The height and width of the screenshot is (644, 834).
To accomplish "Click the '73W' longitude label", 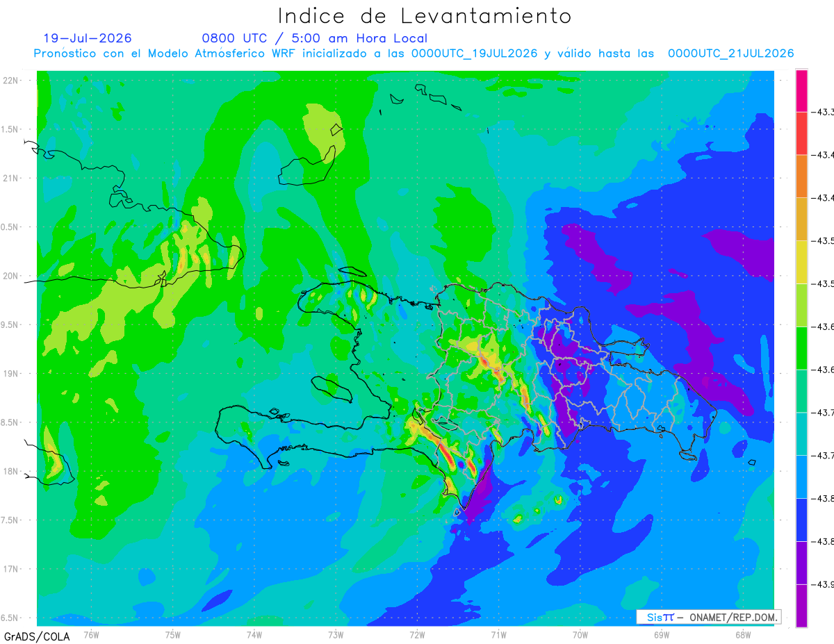I will [336, 634].
